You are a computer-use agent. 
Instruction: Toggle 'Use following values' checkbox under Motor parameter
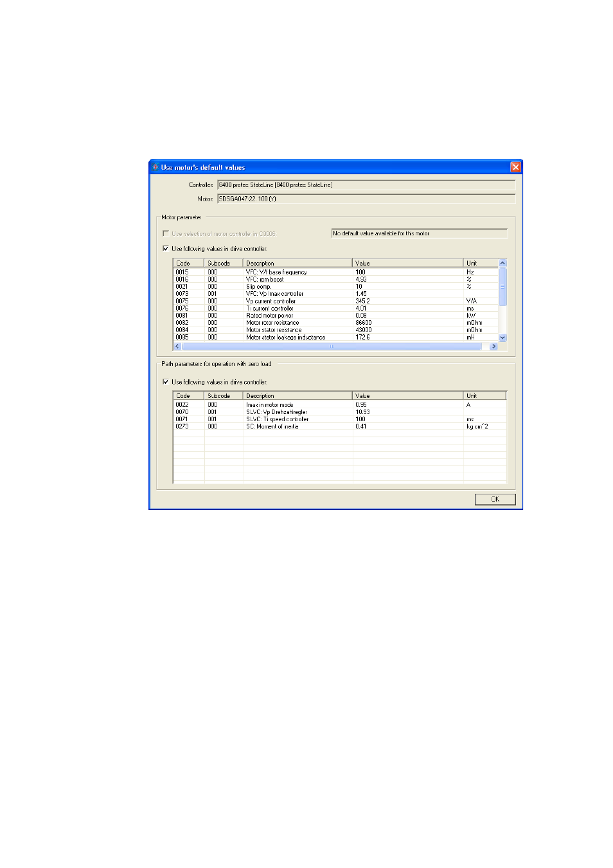click(x=166, y=249)
